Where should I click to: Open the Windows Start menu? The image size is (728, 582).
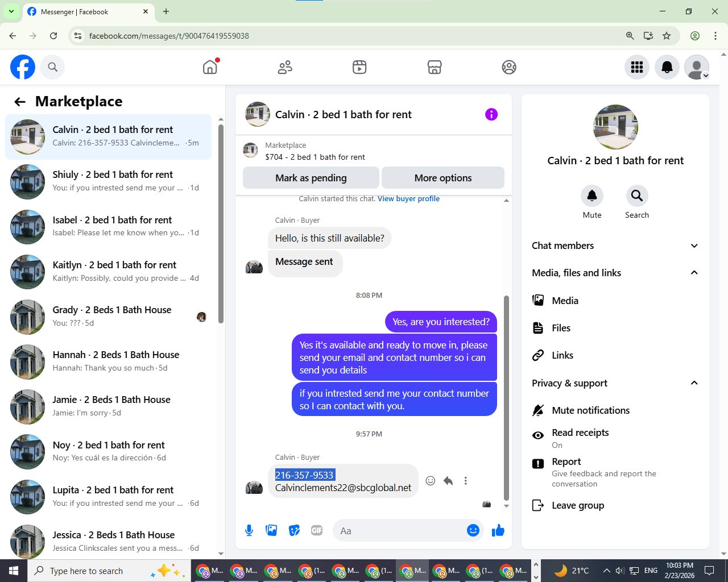click(x=14, y=571)
